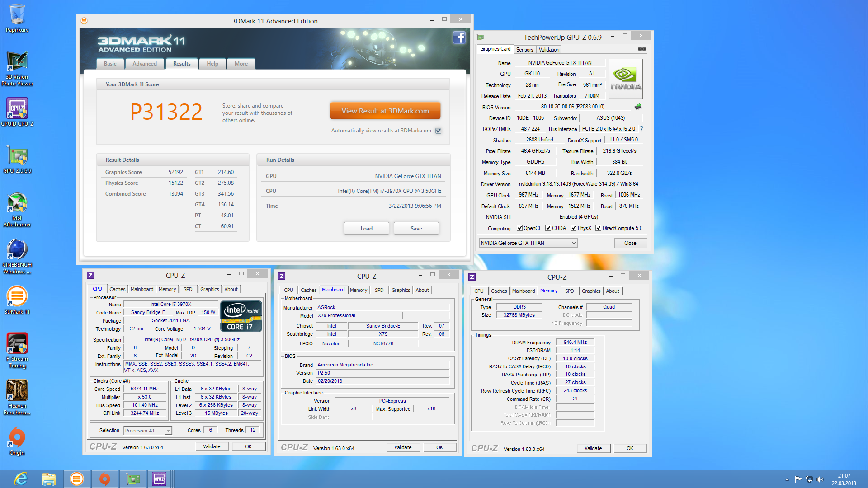
Task: Click Model field X79 Professional
Action: [359, 315]
